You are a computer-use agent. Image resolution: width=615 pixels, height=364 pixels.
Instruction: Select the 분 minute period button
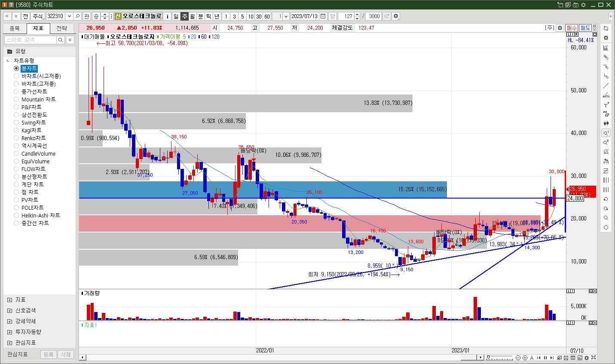200,16
